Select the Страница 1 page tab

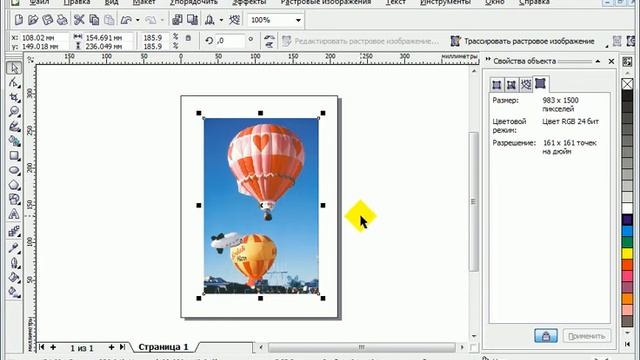click(x=163, y=347)
